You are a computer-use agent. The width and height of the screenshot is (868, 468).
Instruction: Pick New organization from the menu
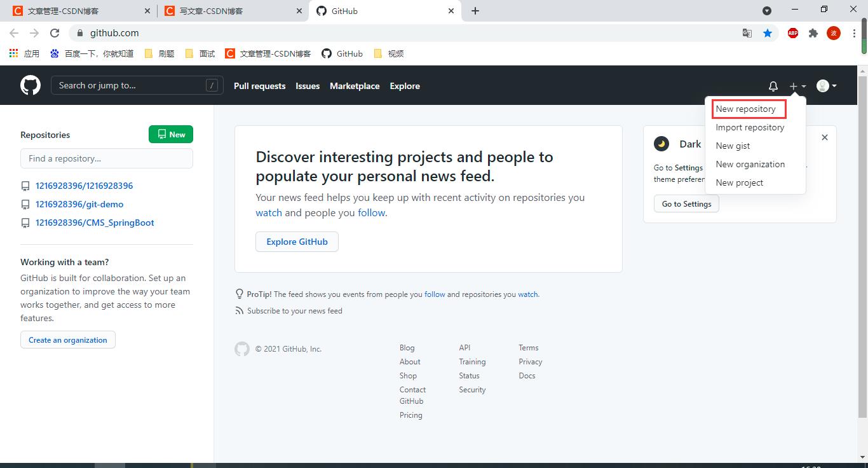click(750, 164)
